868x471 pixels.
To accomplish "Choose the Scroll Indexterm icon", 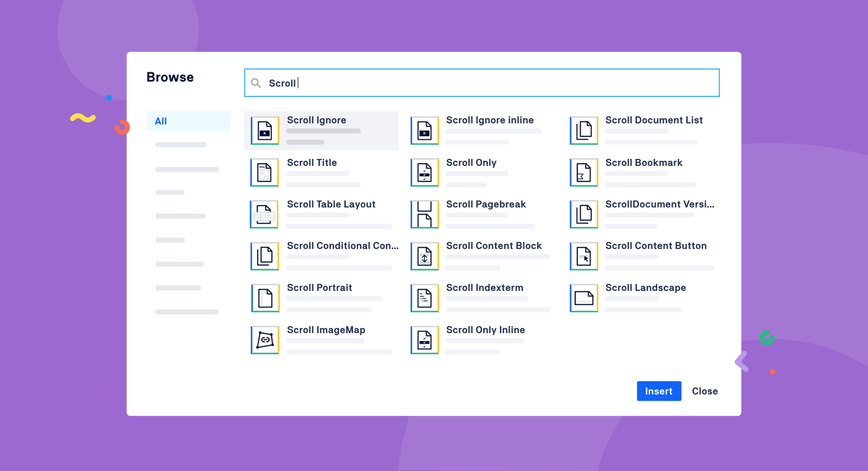I will coord(424,298).
